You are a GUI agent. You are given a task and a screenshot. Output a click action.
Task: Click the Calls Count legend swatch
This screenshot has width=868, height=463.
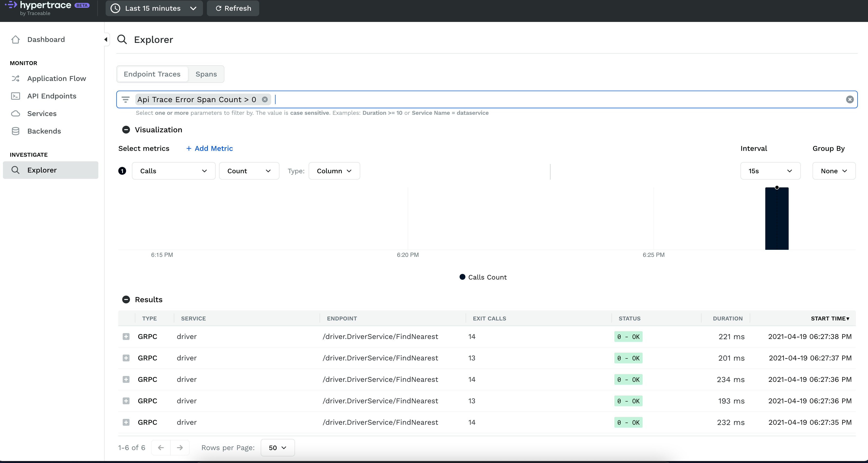tap(462, 277)
